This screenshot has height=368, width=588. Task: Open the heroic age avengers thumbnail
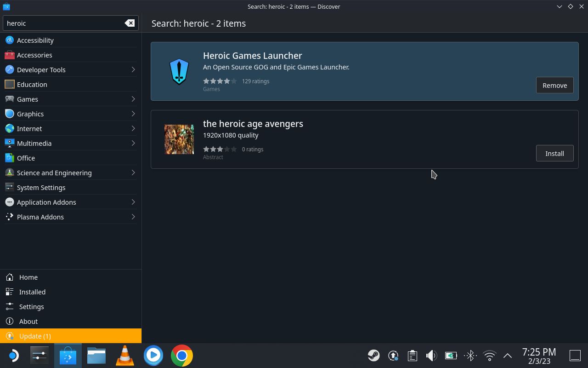[179, 139]
